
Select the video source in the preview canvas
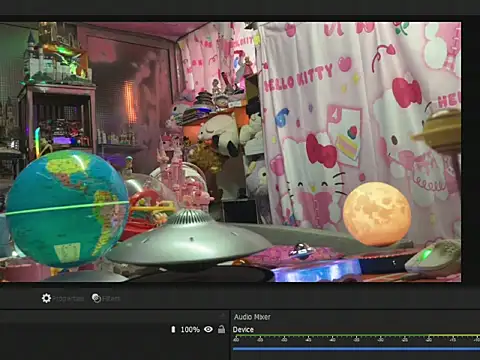[231, 152]
